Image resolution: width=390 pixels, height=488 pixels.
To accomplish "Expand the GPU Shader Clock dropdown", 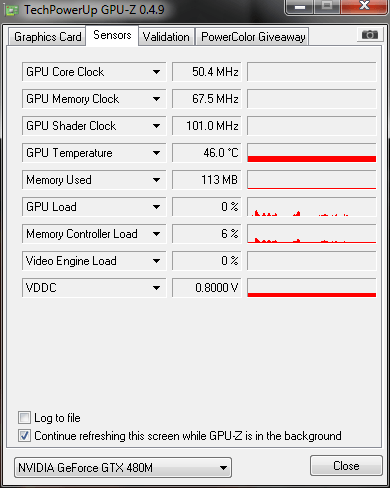I will [156, 126].
